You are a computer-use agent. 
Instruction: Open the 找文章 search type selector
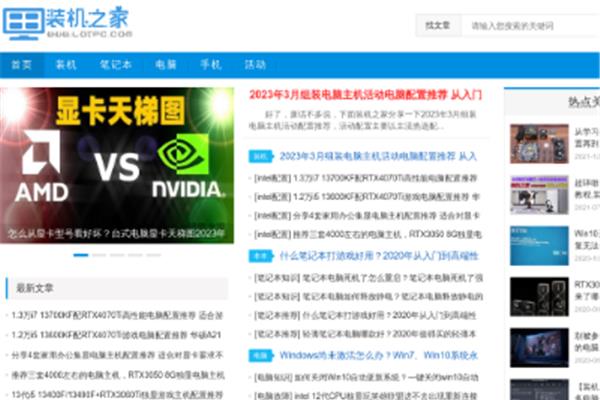coord(438,26)
